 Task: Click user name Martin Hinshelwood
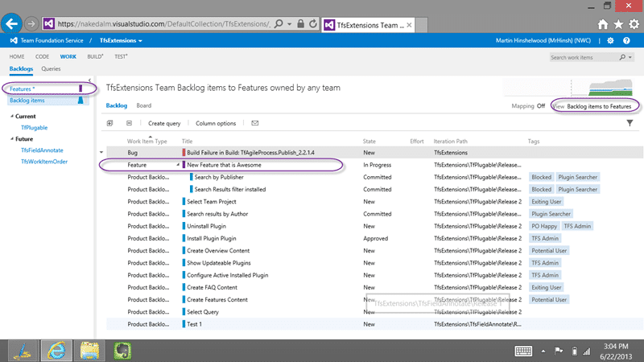pyautogui.click(x=543, y=40)
